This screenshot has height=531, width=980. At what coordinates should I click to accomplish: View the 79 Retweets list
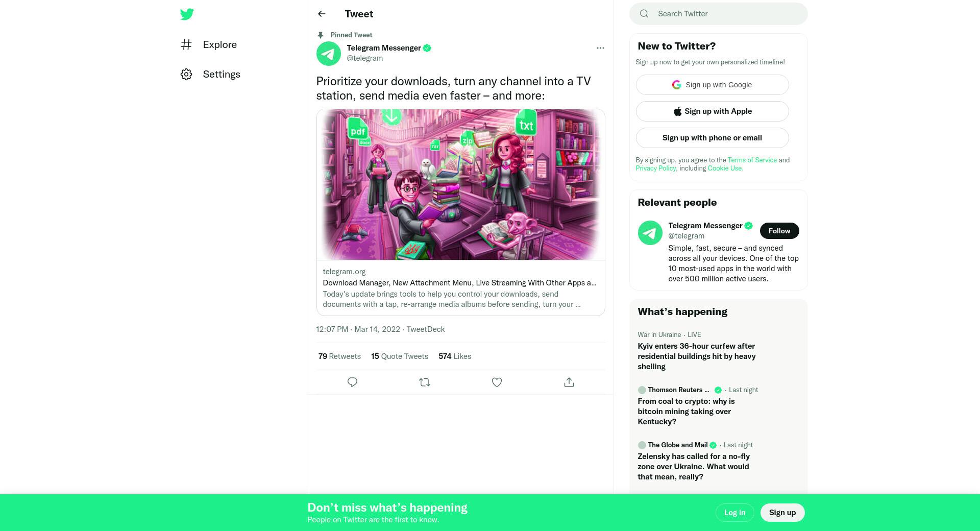point(339,356)
